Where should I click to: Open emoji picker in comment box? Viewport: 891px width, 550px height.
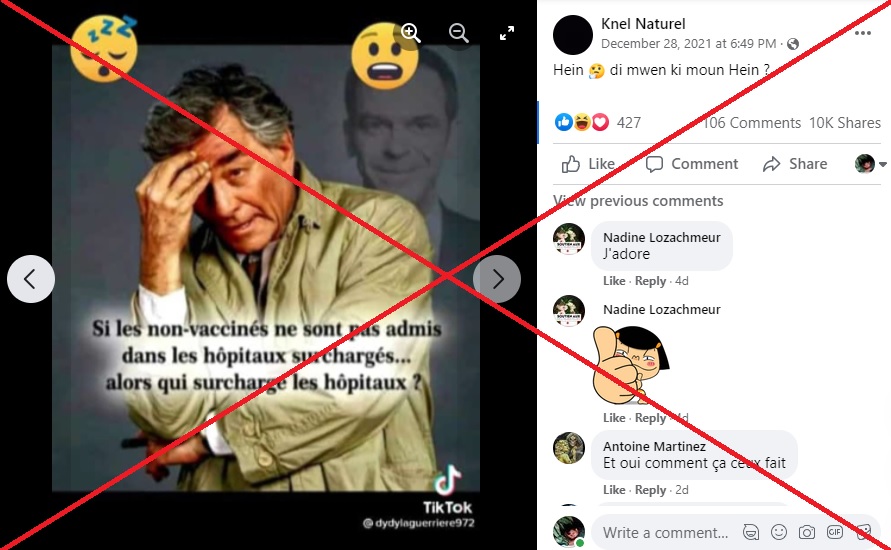pyautogui.click(x=778, y=532)
